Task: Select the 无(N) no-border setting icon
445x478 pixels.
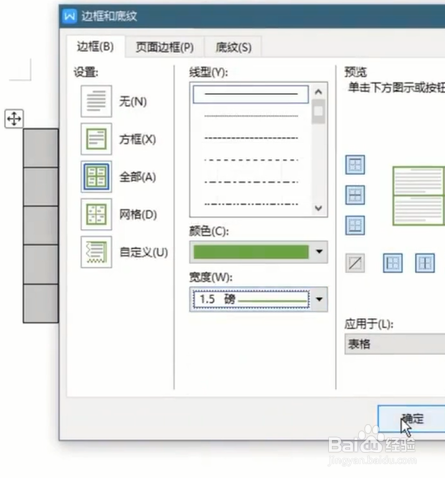Action: (x=96, y=101)
